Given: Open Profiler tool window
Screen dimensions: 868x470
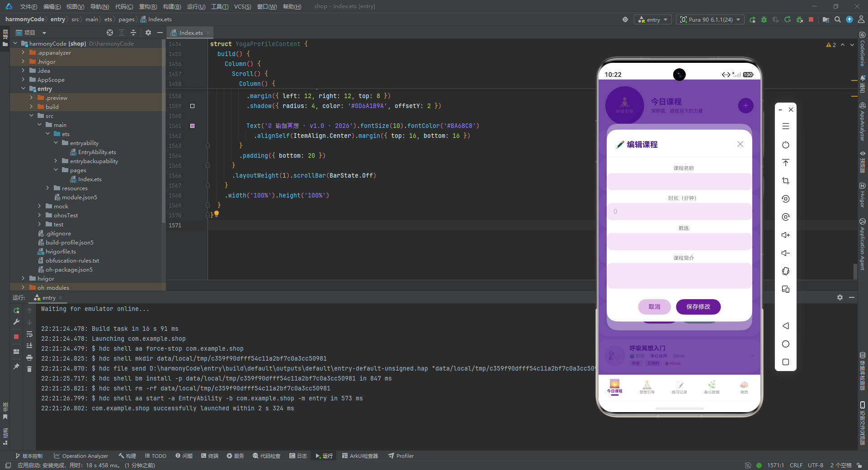Looking at the screenshot, I should (x=401, y=456).
